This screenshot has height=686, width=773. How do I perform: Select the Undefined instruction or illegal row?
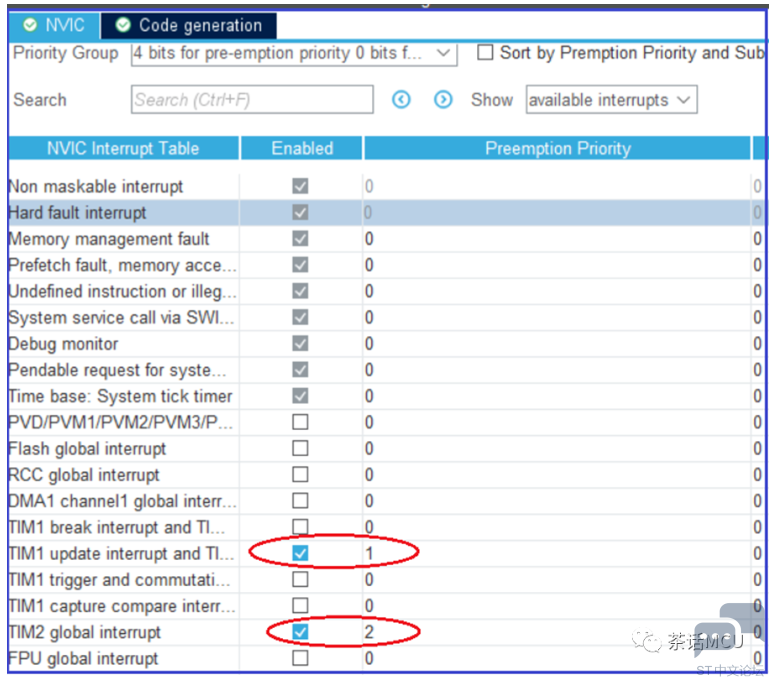[x=386, y=291]
